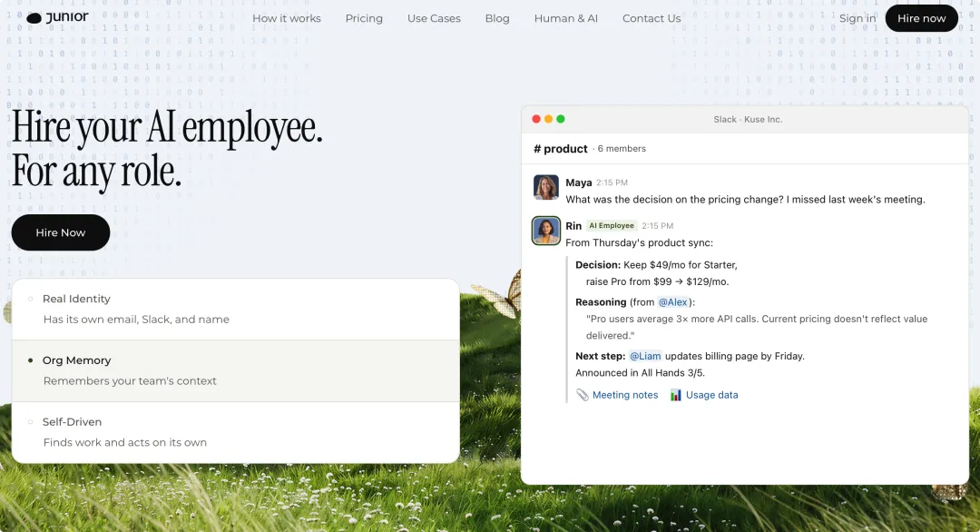The image size is (980, 532).
Task: Select the Real Identity feature option
Action: [235, 309]
